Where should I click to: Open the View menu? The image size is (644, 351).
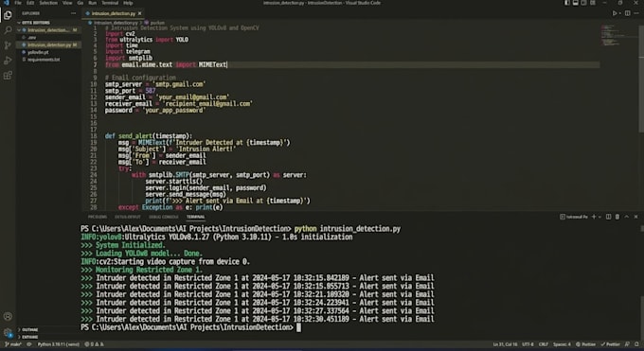point(67,3)
